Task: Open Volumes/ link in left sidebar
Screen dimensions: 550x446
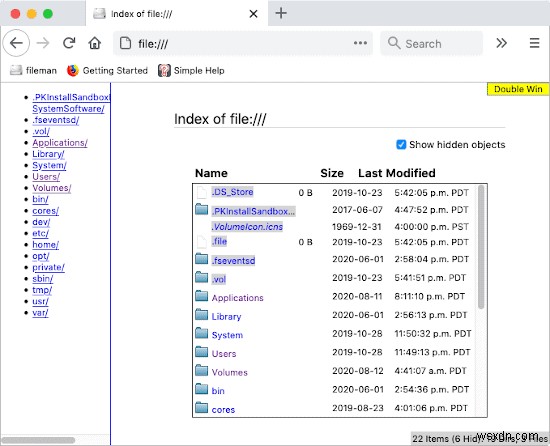Action: click(x=52, y=188)
